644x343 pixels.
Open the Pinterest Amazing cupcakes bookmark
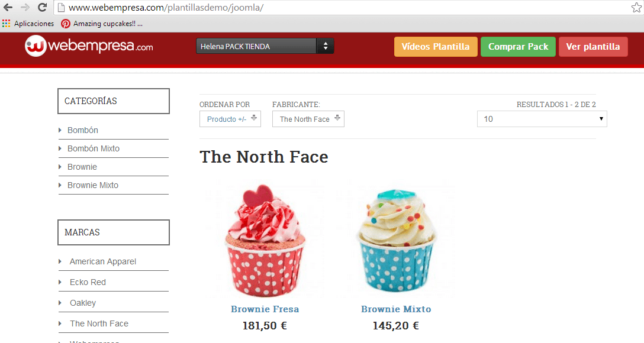pyautogui.click(x=102, y=24)
